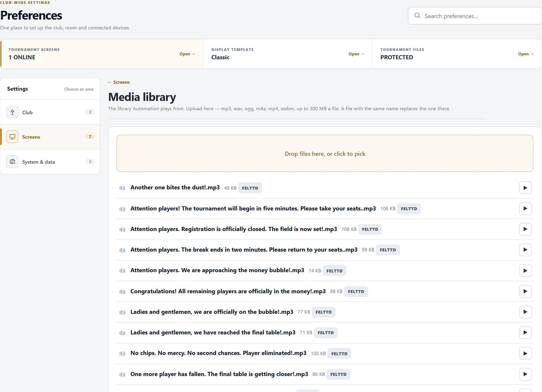The height and width of the screenshot is (392, 542).
Task: Click the 'Classic' template name
Action: click(x=220, y=57)
